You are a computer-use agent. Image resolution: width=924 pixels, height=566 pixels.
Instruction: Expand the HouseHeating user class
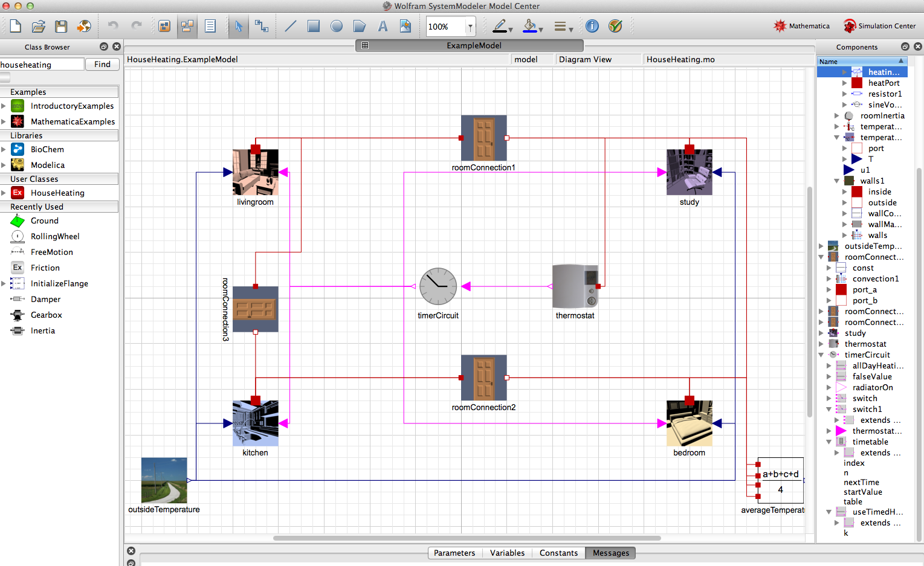(x=4, y=193)
